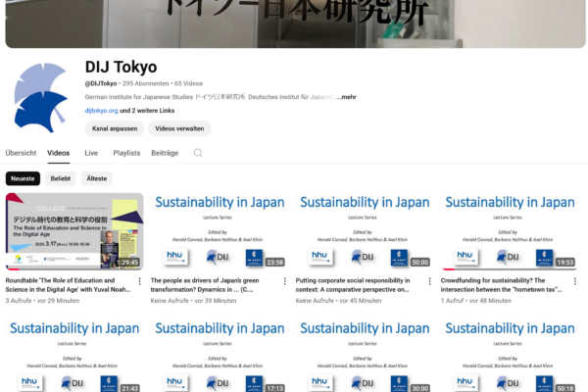Click red watch progress bar on Roundtable thumbnail

pyautogui.click(x=13, y=269)
